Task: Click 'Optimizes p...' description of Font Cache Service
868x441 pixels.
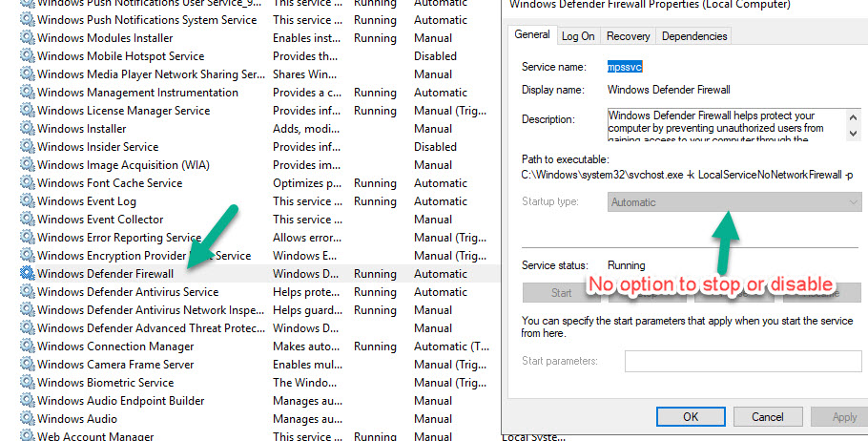Action: (x=307, y=183)
